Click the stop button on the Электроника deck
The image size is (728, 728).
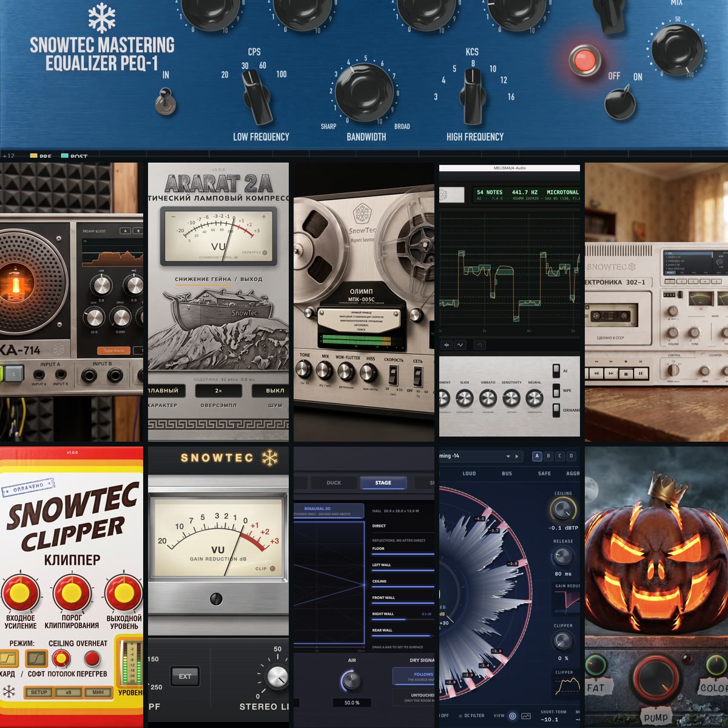coord(627,374)
